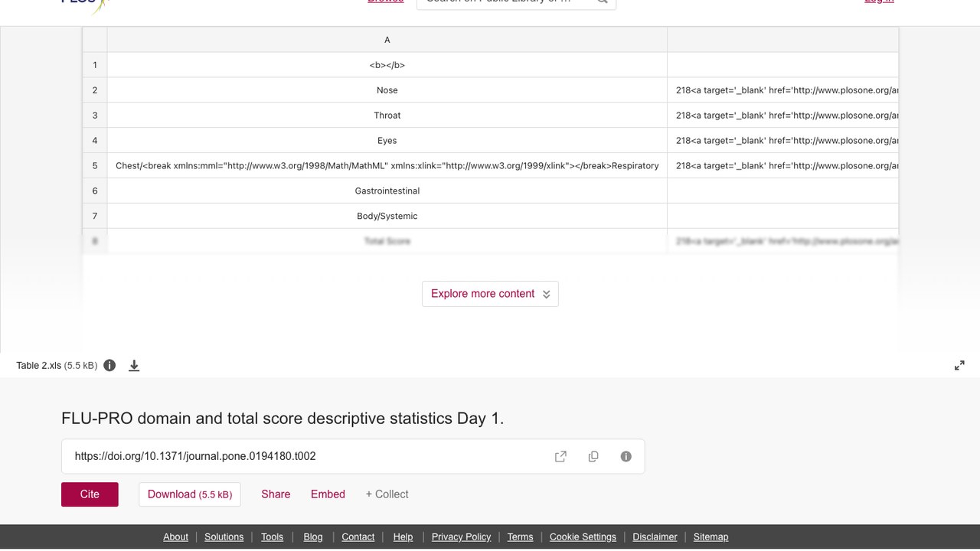Open the Contact footer link
980x551 pixels.
pos(358,537)
